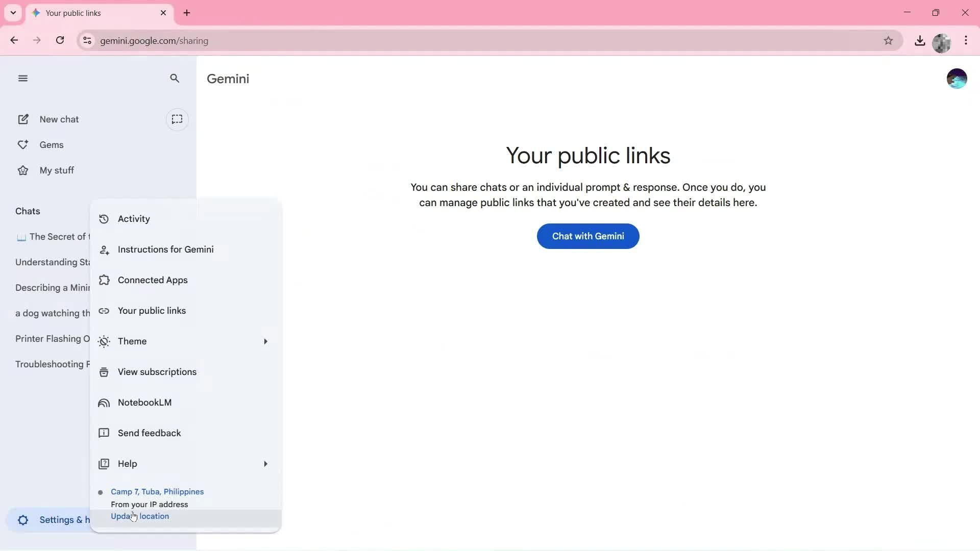Open Connected Apps

tap(153, 280)
